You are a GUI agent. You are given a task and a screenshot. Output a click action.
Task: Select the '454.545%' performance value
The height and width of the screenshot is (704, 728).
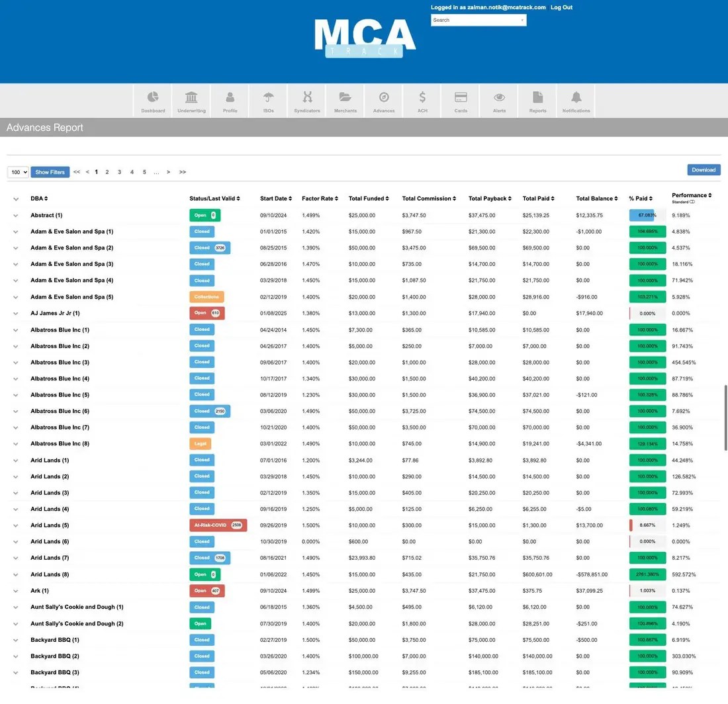tap(684, 363)
